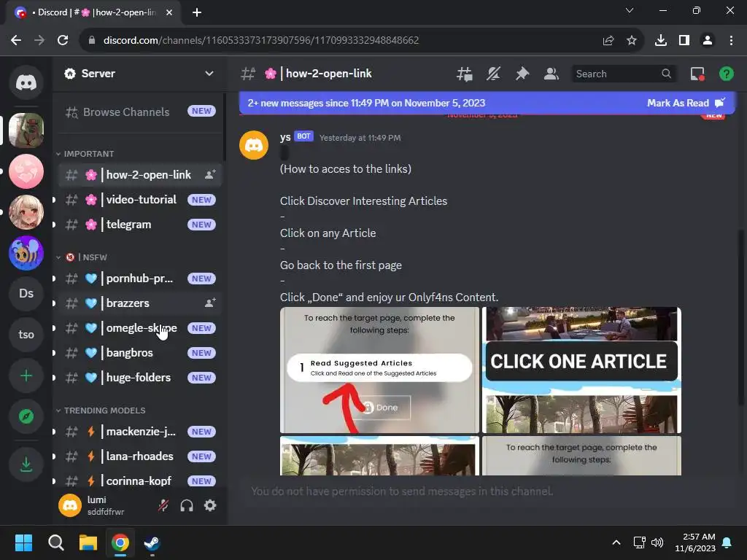Viewport: 747px width, 560px height.
Task: Open the Read Suggested Articles image
Action: pos(379,370)
